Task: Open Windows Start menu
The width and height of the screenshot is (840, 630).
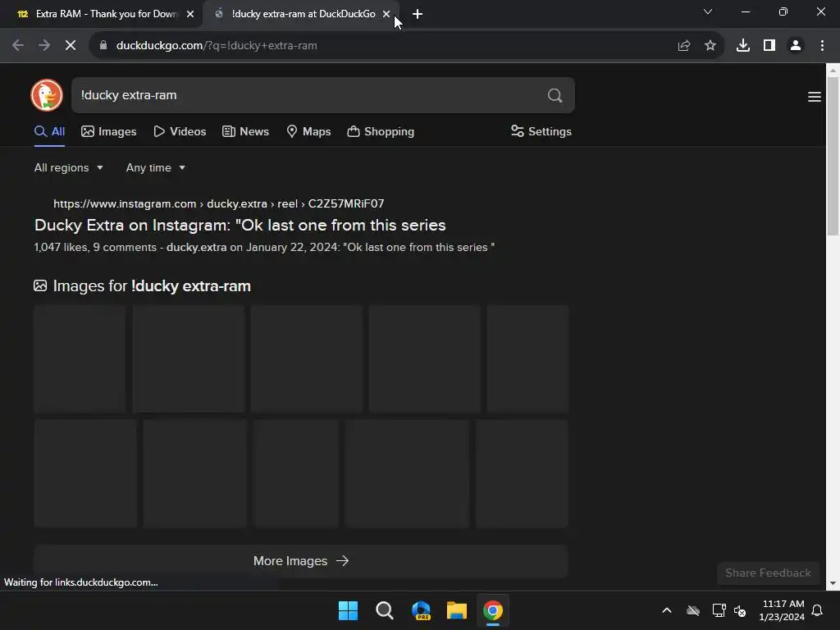Action: 348,610
